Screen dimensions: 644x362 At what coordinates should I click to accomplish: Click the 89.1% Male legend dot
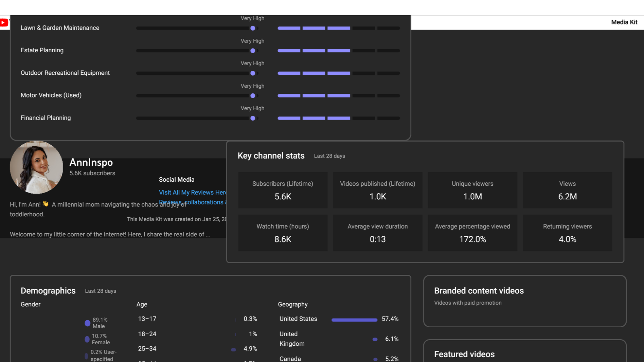coord(87,323)
